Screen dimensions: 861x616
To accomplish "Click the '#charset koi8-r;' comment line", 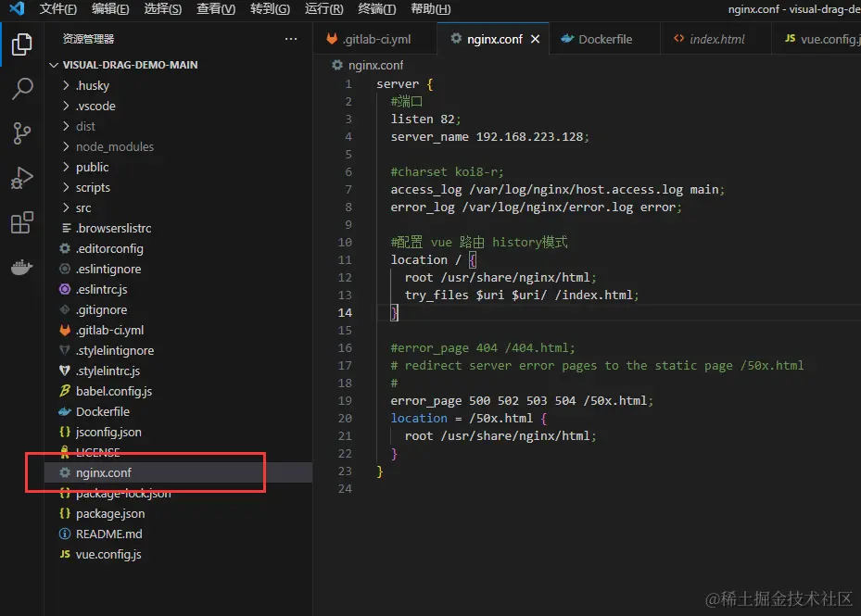I will pyautogui.click(x=447, y=172).
